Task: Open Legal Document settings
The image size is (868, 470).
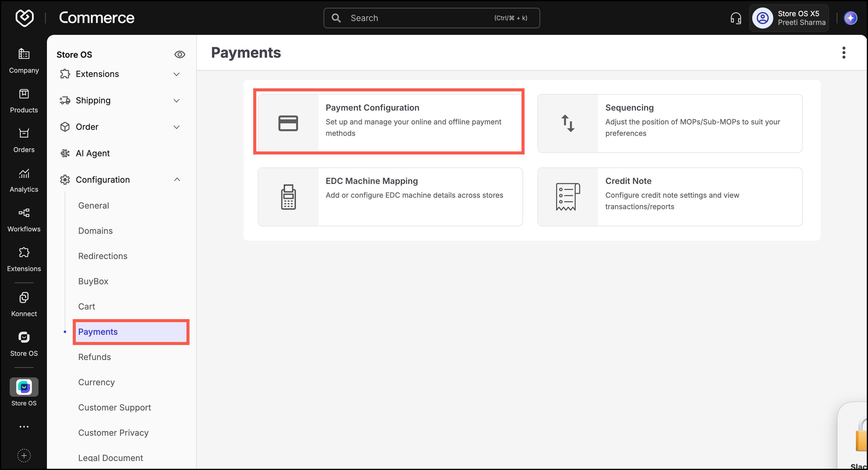Action: coord(110,458)
